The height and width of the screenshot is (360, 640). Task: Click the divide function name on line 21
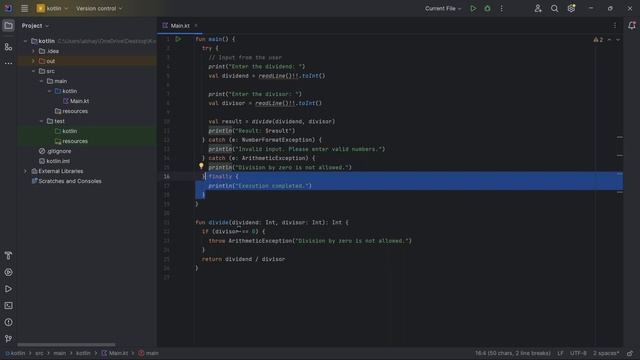[x=218, y=222]
